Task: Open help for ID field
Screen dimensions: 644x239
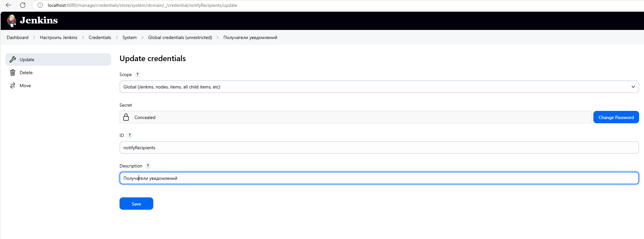Action: click(130, 135)
